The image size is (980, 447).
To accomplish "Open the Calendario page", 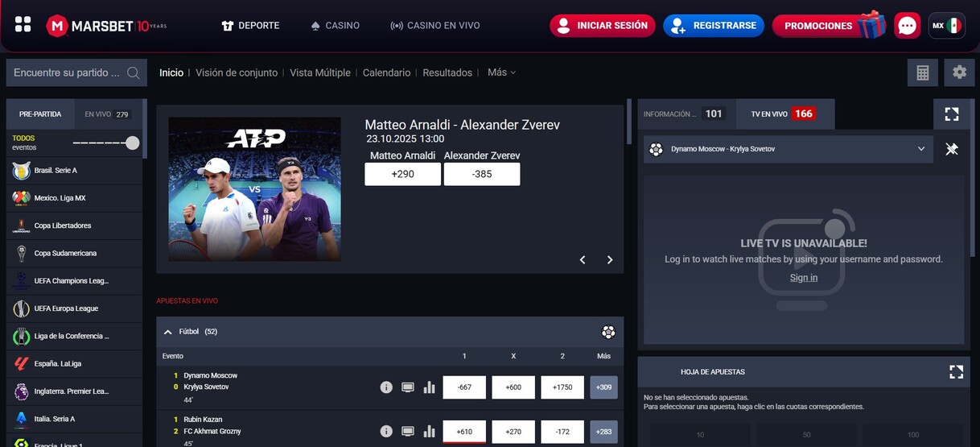I will [x=386, y=72].
